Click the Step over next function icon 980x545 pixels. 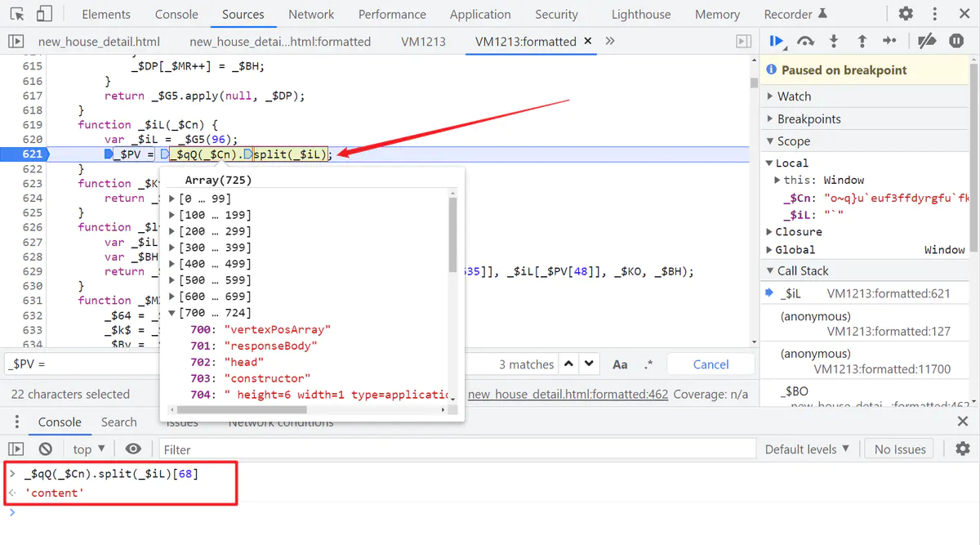(x=805, y=41)
